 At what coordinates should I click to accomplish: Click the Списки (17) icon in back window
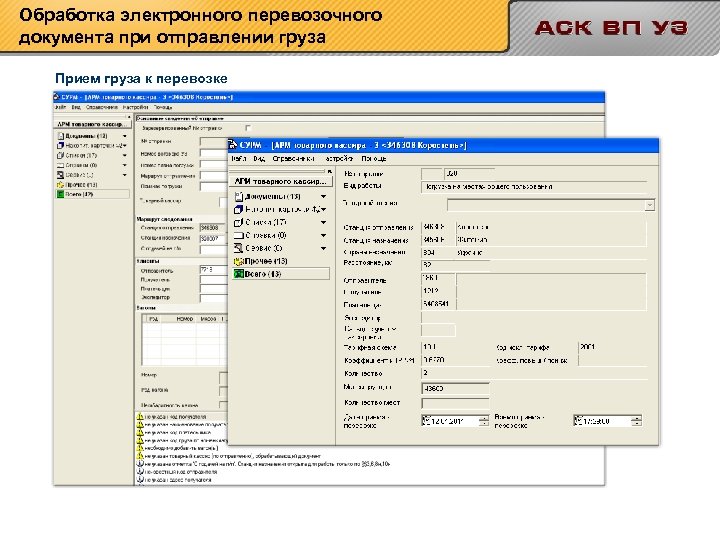pyautogui.click(x=61, y=155)
